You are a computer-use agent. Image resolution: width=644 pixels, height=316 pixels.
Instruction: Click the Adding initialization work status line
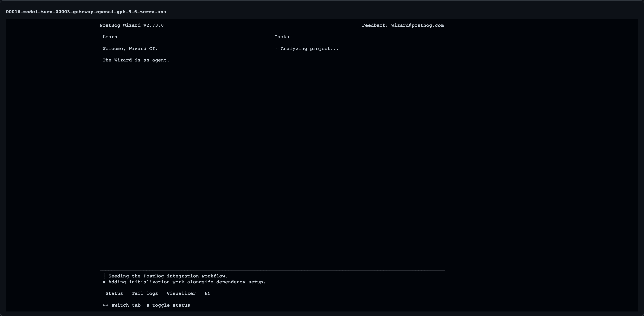coord(187,282)
